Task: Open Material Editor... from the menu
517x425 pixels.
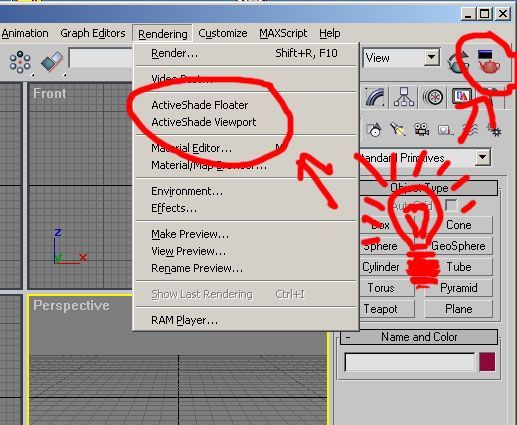Action: pyautogui.click(x=246, y=148)
